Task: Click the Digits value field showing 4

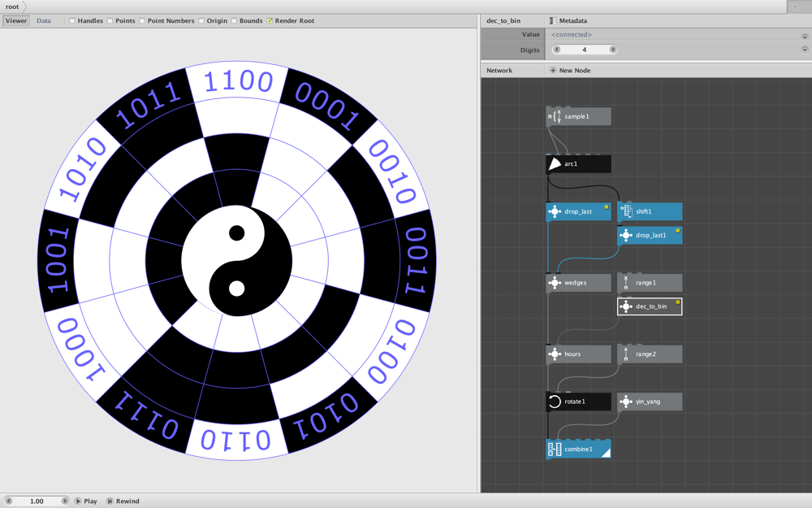Action: pyautogui.click(x=585, y=50)
